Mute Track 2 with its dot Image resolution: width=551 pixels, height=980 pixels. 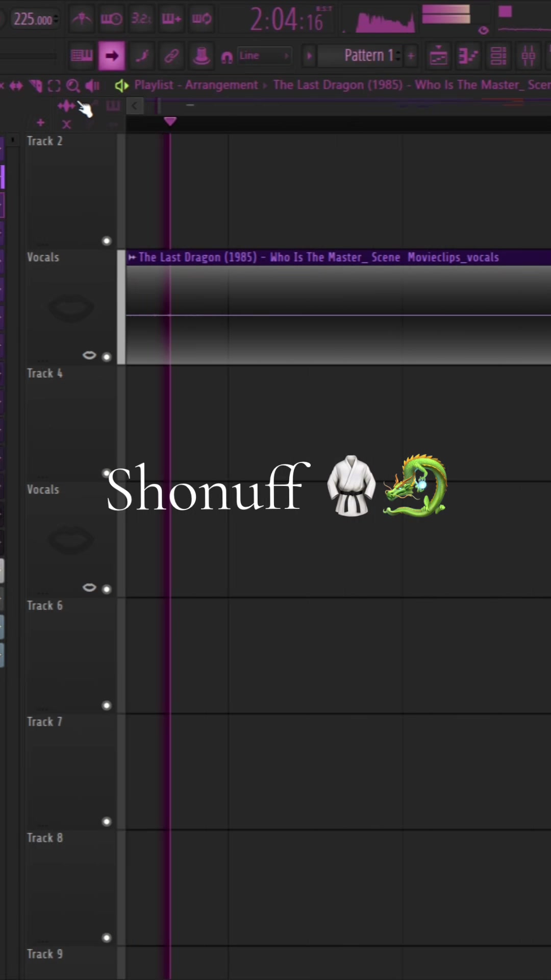(107, 241)
